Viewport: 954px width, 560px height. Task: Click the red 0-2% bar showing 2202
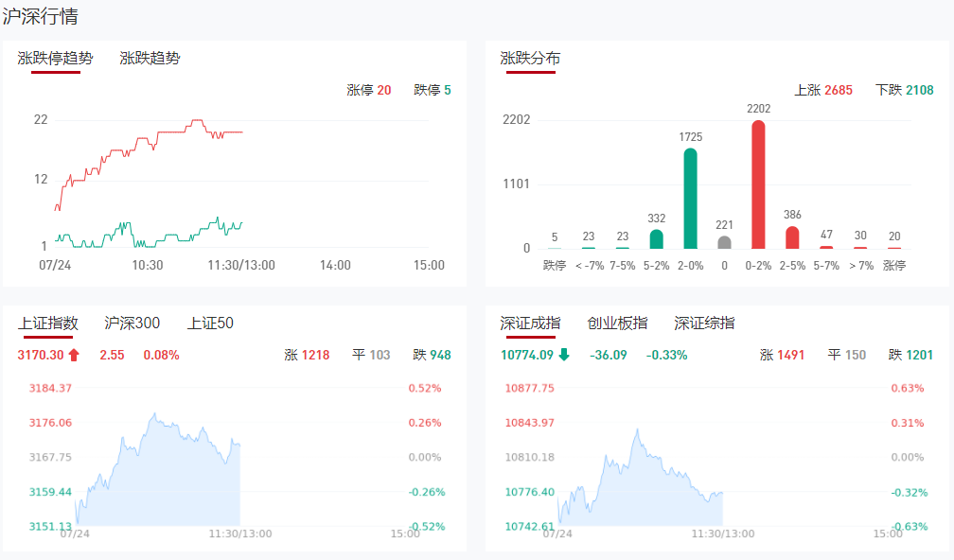click(x=758, y=184)
